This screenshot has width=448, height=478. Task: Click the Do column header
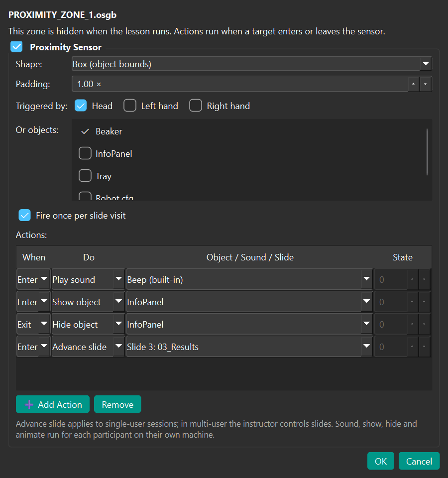89,257
